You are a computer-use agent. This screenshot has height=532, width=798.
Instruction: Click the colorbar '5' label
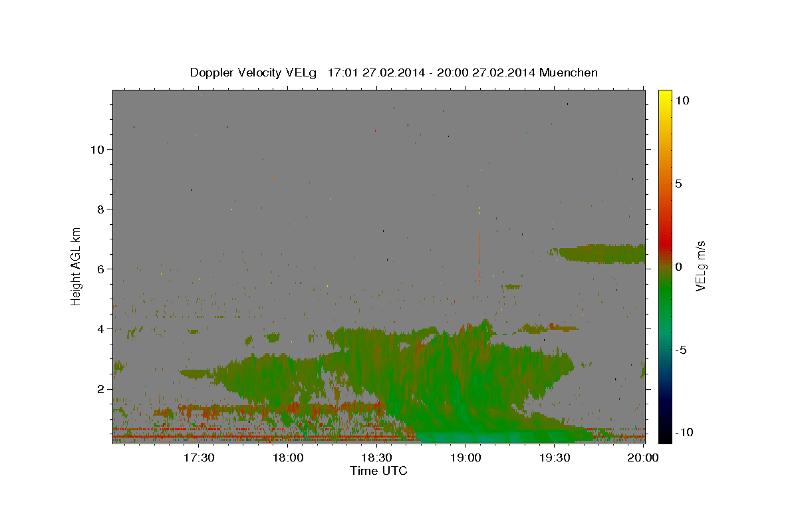[678, 184]
